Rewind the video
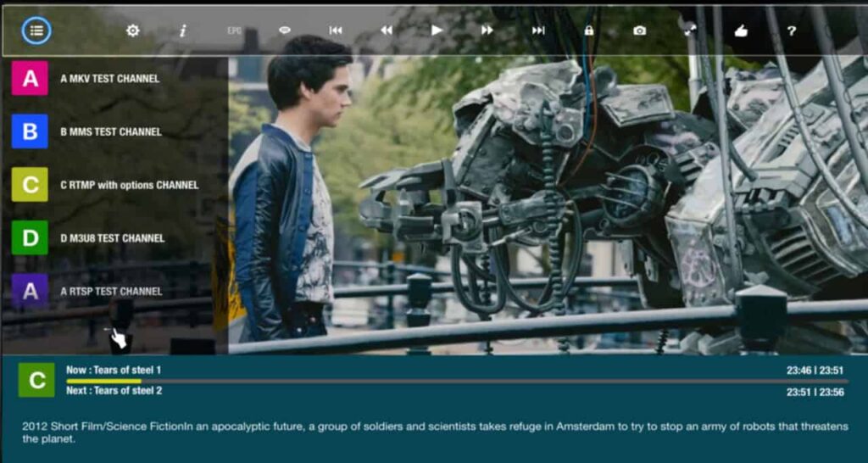The width and height of the screenshot is (868, 463). [x=387, y=31]
